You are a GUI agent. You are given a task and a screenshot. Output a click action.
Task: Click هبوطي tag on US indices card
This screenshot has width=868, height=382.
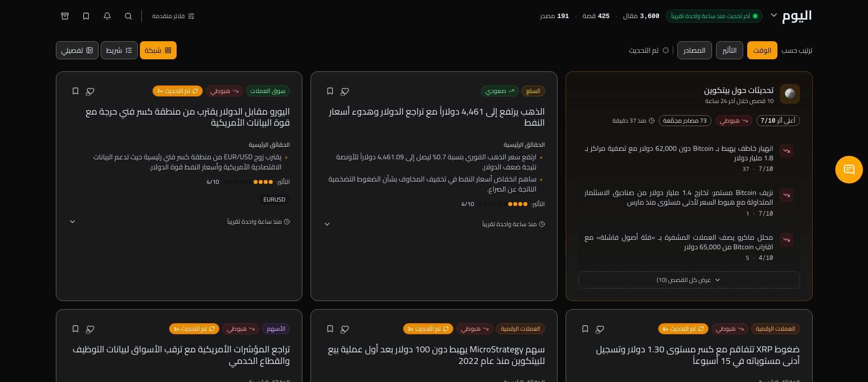(x=241, y=329)
